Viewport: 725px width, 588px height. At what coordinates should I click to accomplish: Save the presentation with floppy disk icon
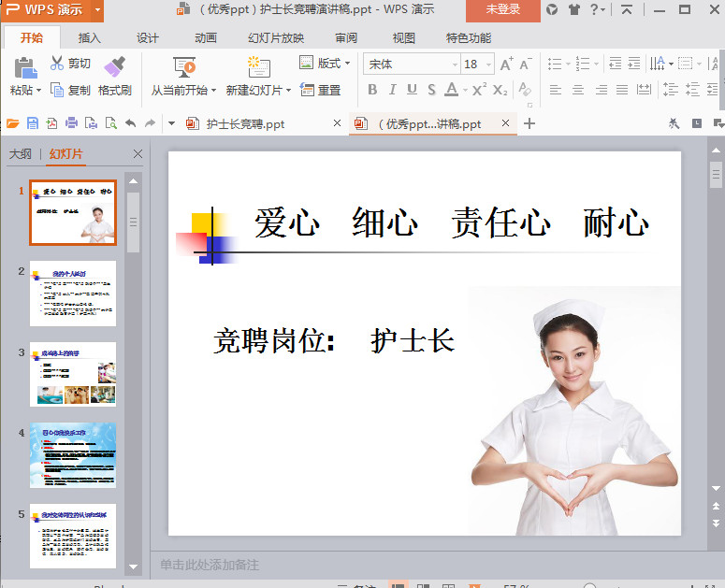(x=33, y=123)
